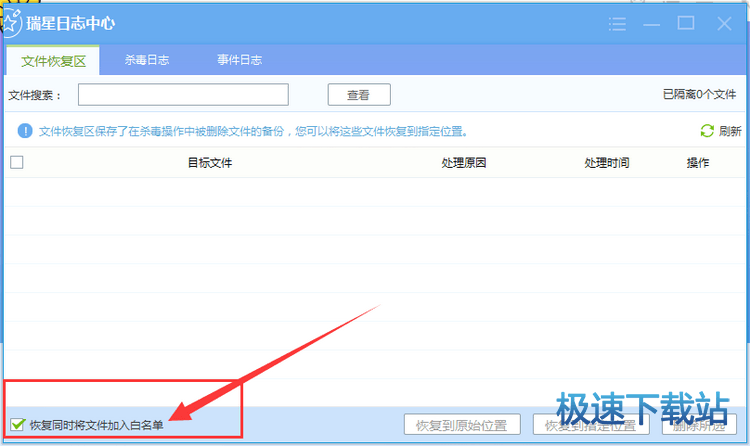Click the 恢复到原始位置 button

[462, 424]
